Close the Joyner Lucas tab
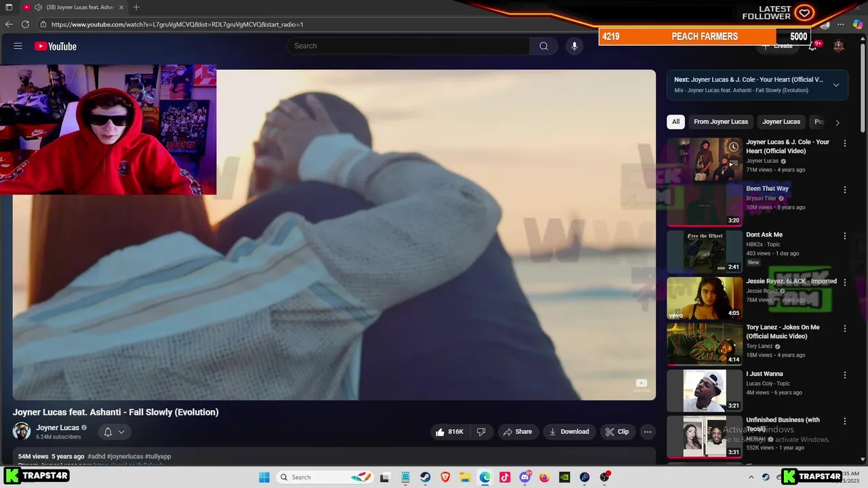The height and width of the screenshot is (488, 868). (x=121, y=7)
